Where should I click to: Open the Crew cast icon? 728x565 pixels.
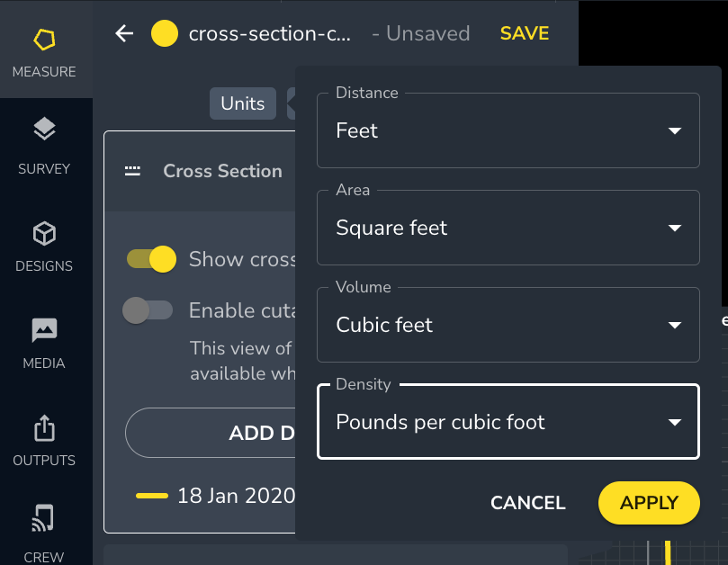(44, 519)
